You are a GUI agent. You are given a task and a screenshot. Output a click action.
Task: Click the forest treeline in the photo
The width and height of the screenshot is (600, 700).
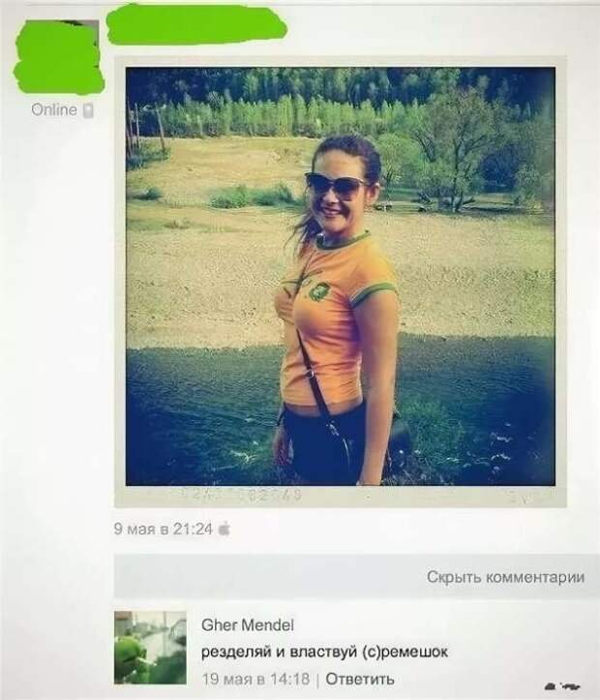pyautogui.click(x=341, y=101)
